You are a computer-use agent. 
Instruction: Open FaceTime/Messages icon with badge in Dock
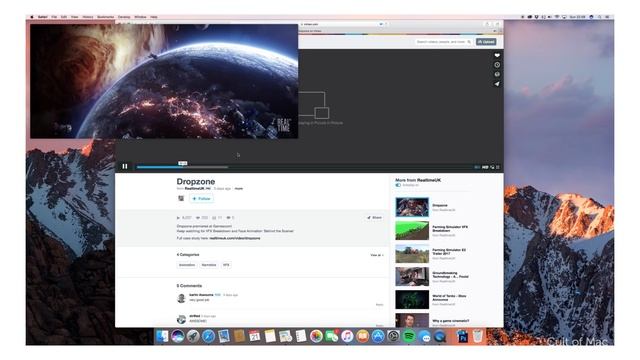331,336
